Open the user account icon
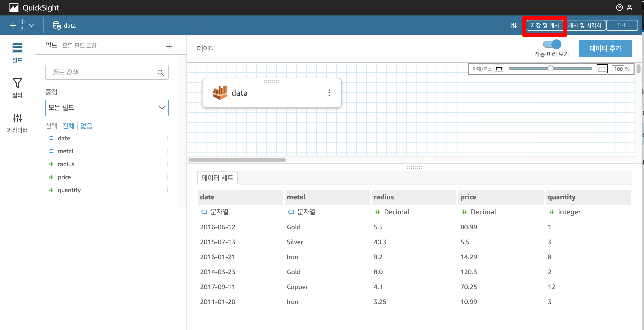The width and height of the screenshot is (644, 330). (x=629, y=8)
